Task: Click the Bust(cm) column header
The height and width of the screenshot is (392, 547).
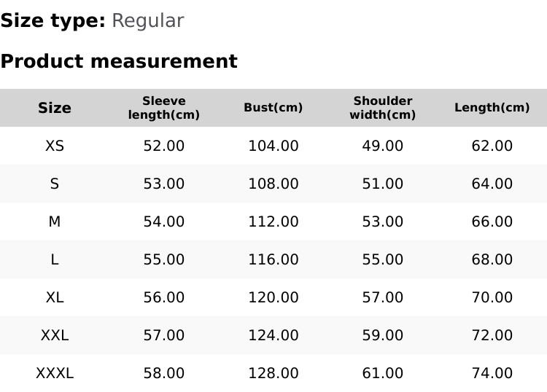Action: coord(273,108)
